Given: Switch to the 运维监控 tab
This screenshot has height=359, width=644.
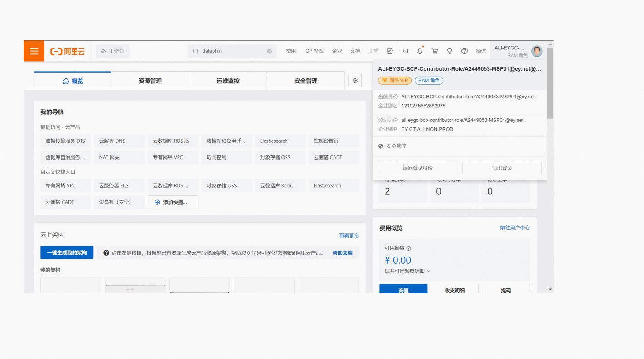Looking at the screenshot, I should pos(228,81).
